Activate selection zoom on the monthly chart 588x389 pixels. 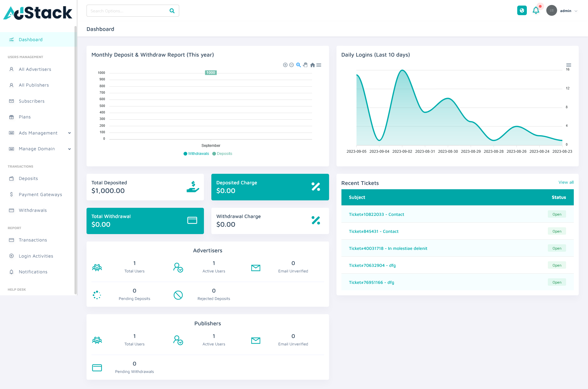coord(298,65)
